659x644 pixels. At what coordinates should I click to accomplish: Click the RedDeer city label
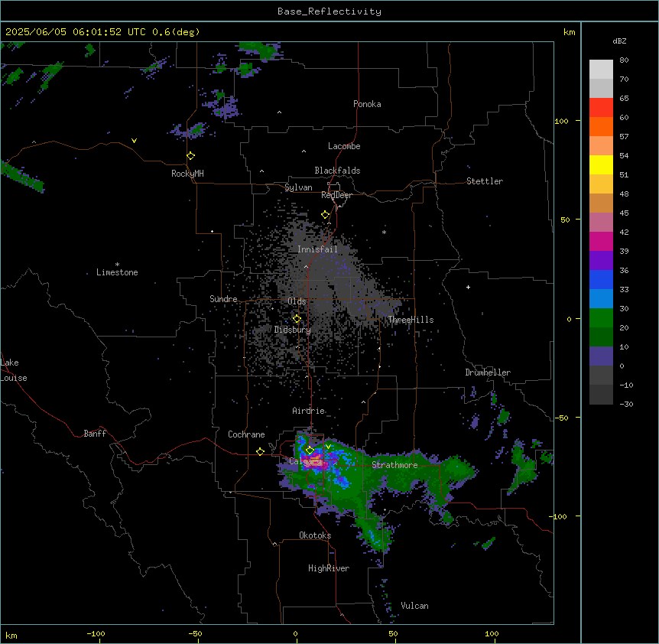(336, 195)
